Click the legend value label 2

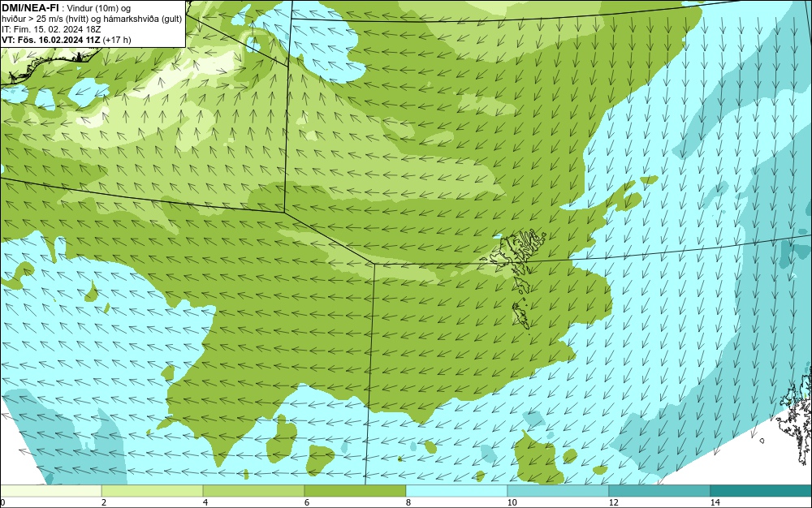point(104,502)
